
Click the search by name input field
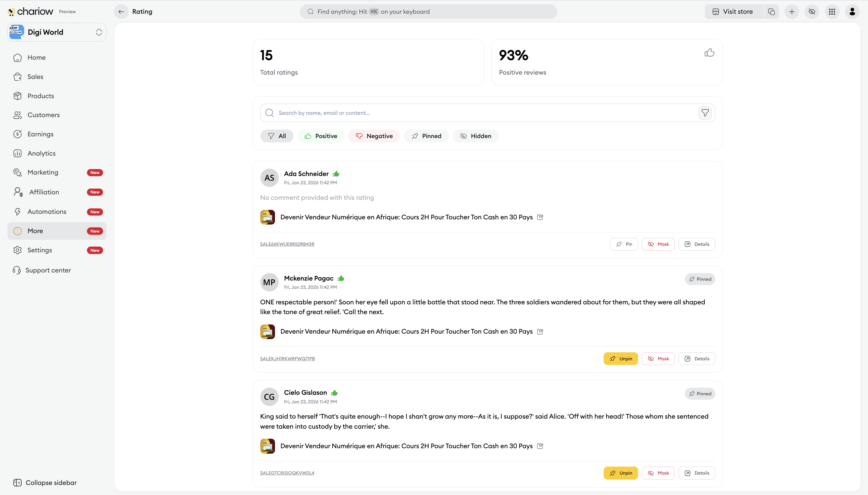tap(483, 113)
